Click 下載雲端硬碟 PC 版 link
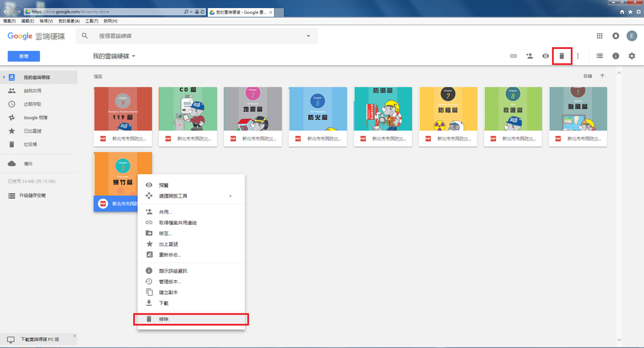The width and height of the screenshot is (644, 348). [40, 339]
